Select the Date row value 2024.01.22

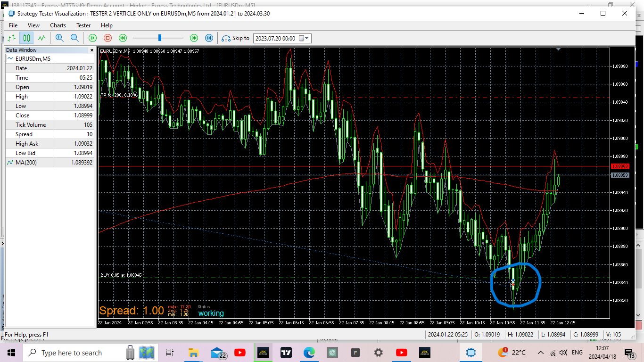(x=79, y=68)
